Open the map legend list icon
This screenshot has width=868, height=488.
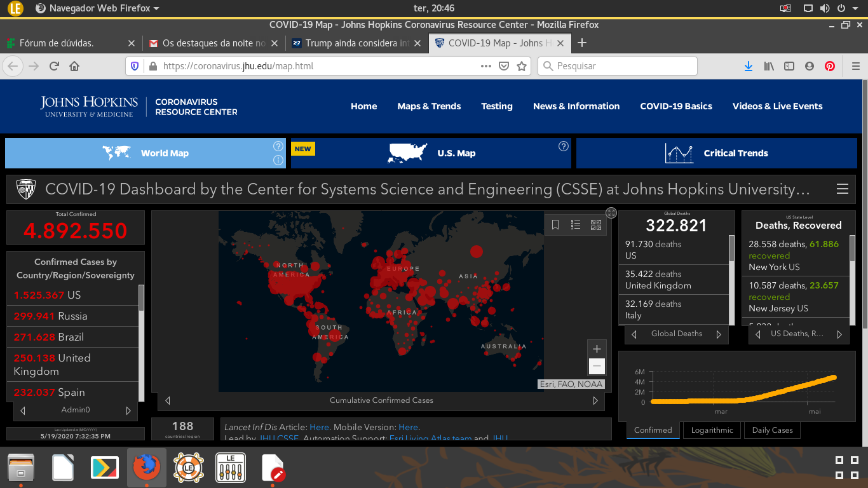pyautogui.click(x=576, y=225)
